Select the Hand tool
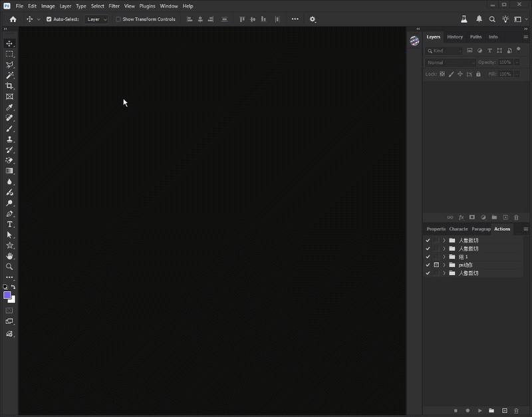532x417 pixels. click(x=9, y=256)
